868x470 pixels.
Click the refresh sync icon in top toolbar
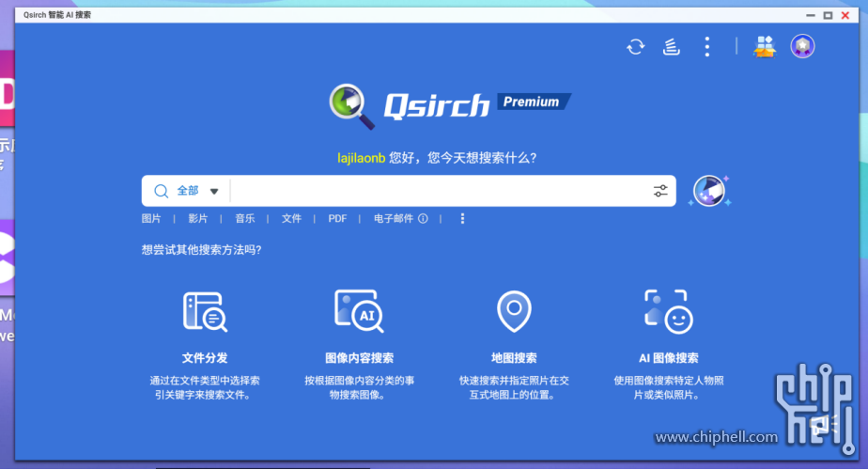coord(635,47)
